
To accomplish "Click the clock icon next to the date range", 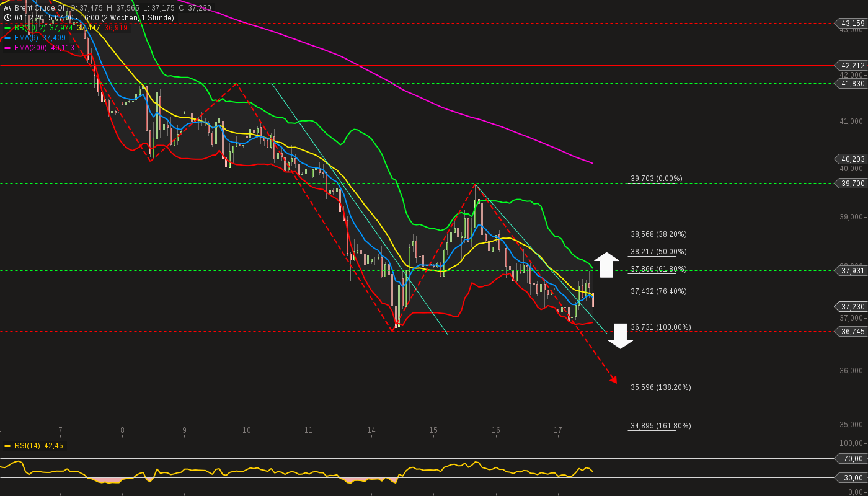I will click(x=7, y=18).
